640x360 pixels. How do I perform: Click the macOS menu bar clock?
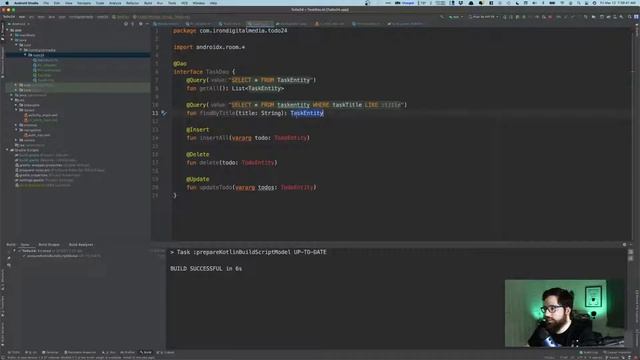tap(618, 3)
